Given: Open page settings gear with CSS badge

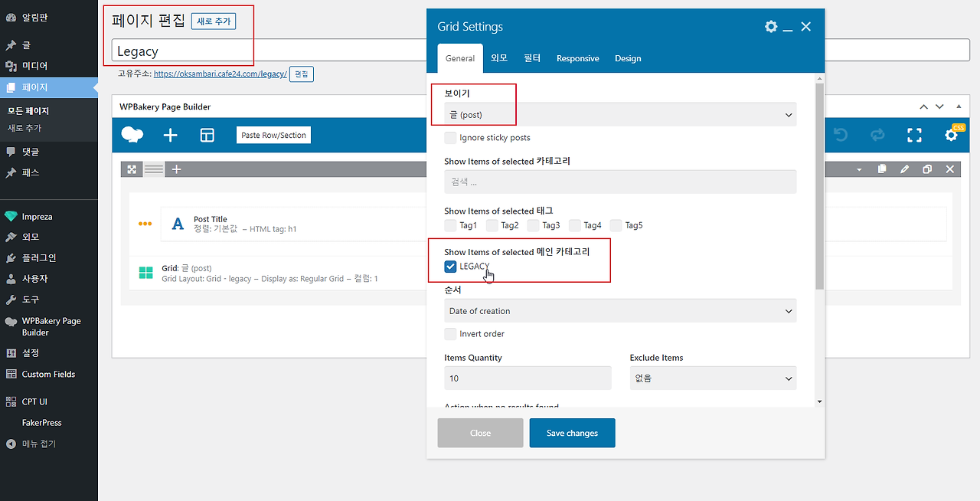Looking at the screenshot, I should (x=951, y=135).
